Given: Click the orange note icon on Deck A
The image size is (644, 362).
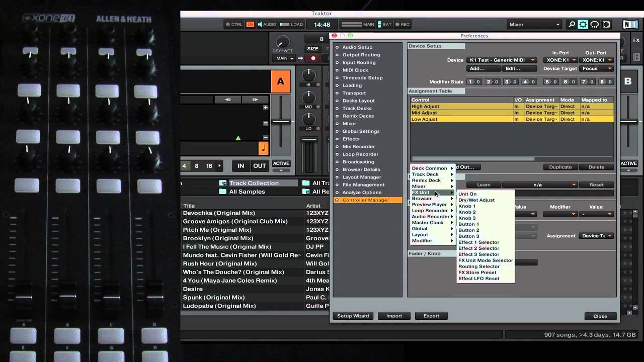Looking at the screenshot, I should (264, 148).
